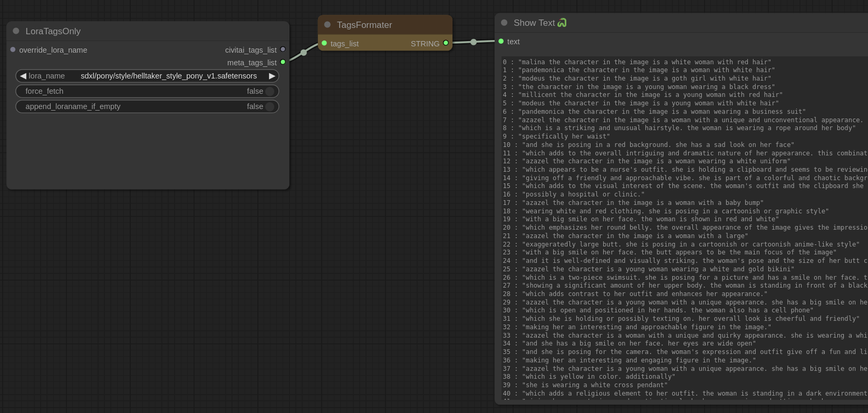868x413 pixels.
Task: Toggle the append_loraname_if_empty switch
Action: pyautogui.click(x=269, y=106)
